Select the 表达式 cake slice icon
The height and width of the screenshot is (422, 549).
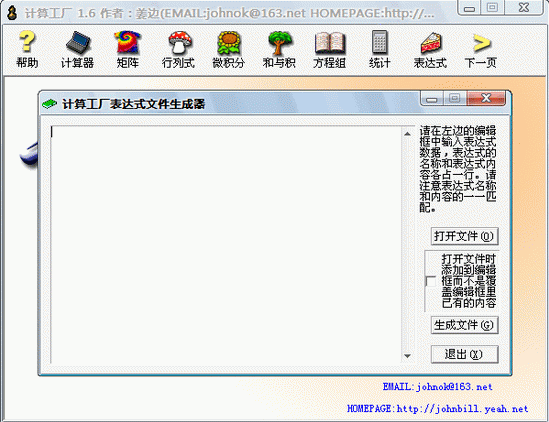click(430, 49)
